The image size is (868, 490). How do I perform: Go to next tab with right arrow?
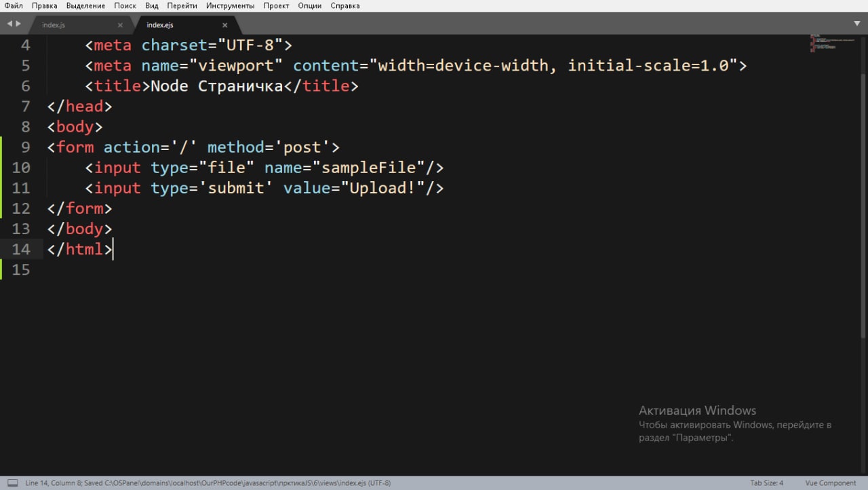point(18,24)
